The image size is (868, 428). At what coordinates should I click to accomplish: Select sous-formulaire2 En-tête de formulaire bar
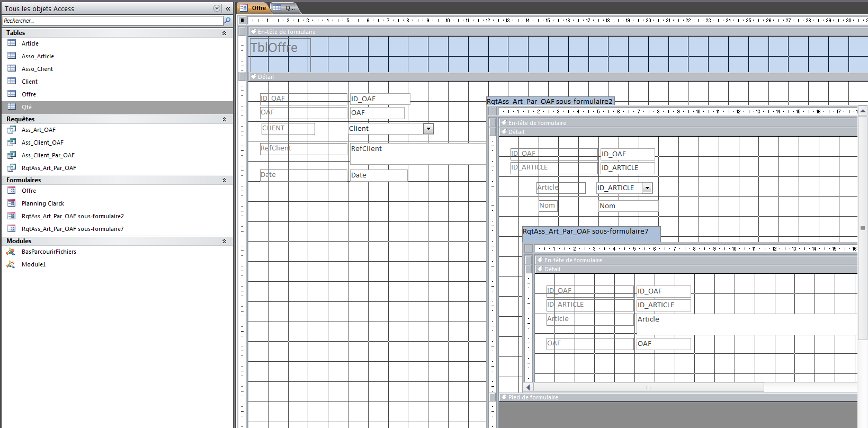(x=678, y=123)
